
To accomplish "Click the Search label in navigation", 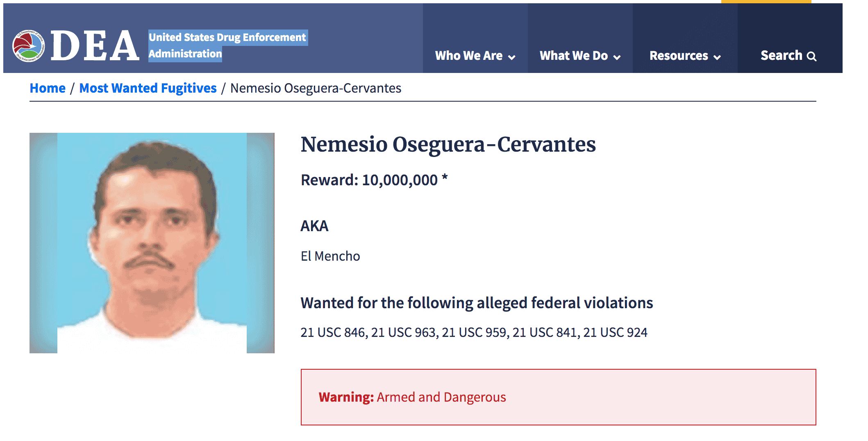I will [781, 55].
